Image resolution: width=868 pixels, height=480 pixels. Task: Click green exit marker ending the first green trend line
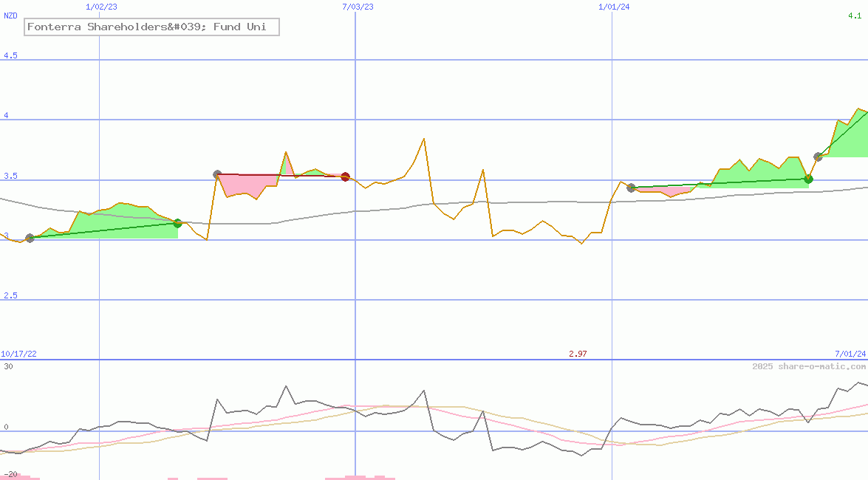coord(177,223)
